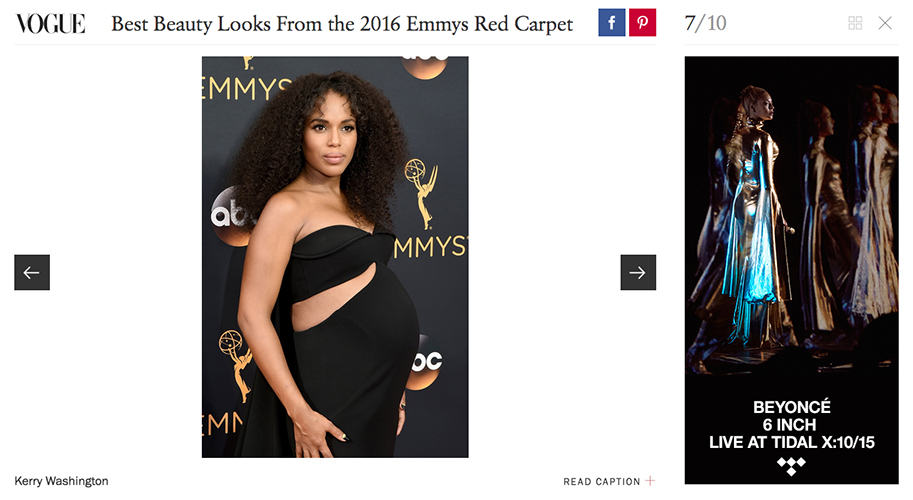Screen dimensions: 913x500
Task: Go to the previous slide arrow
Action: [x=32, y=272]
